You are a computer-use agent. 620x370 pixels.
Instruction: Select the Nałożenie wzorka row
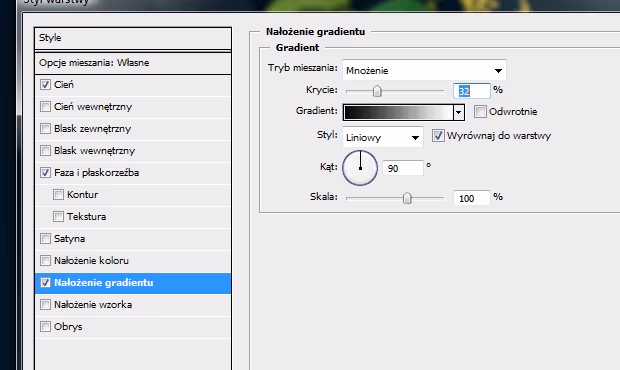tap(133, 304)
